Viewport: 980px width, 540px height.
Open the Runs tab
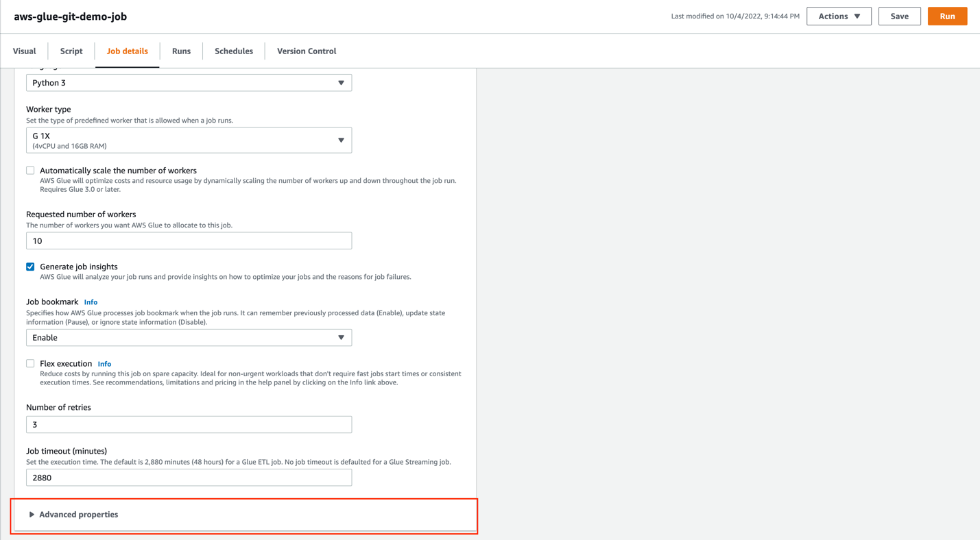(x=181, y=51)
